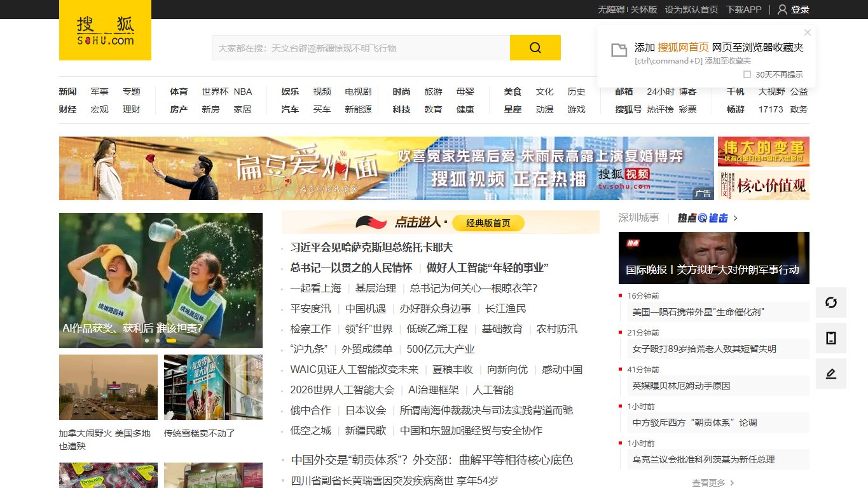Viewport: 868px width, 488px height.
Task: Click the 深圳城事 tab
Action: click(639, 218)
